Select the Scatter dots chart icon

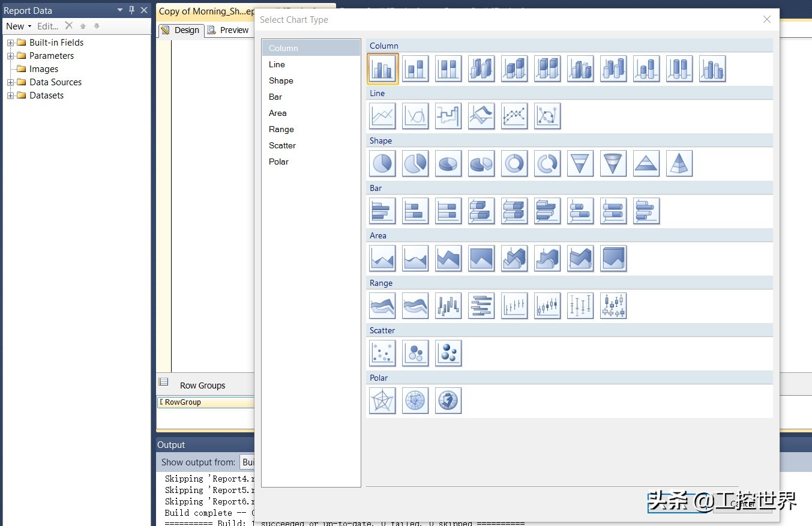pyautogui.click(x=382, y=353)
